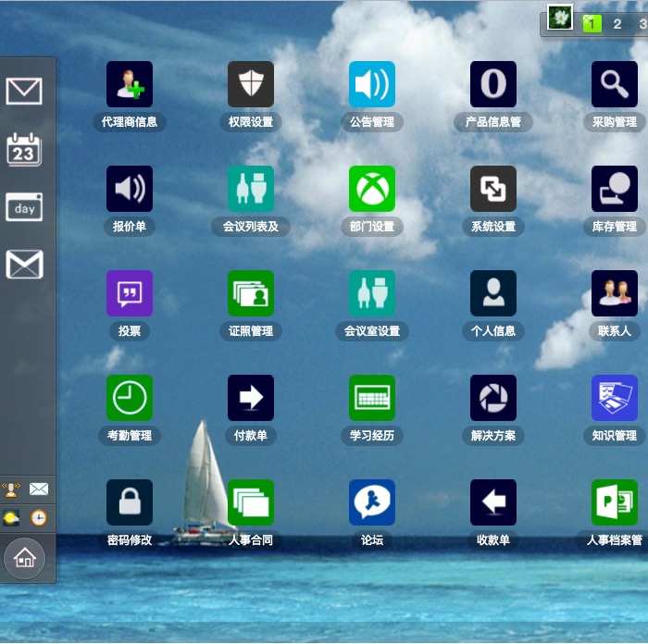Open 会议室设置 meeting room icon

click(372, 293)
